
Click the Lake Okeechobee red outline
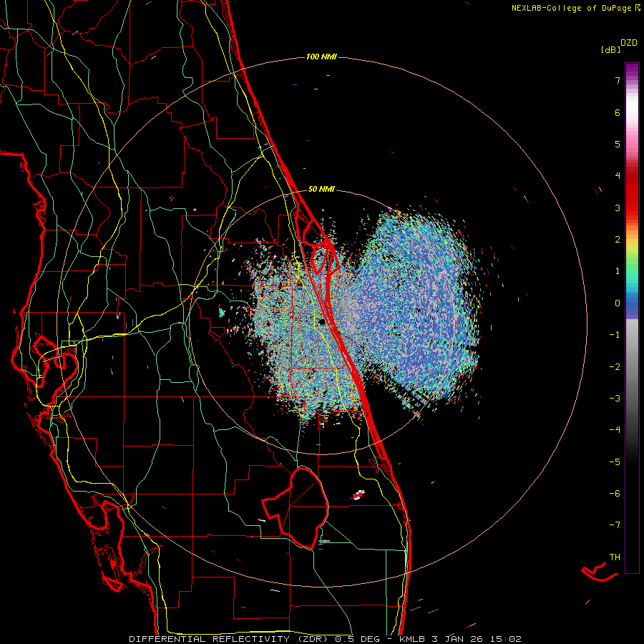(296, 509)
